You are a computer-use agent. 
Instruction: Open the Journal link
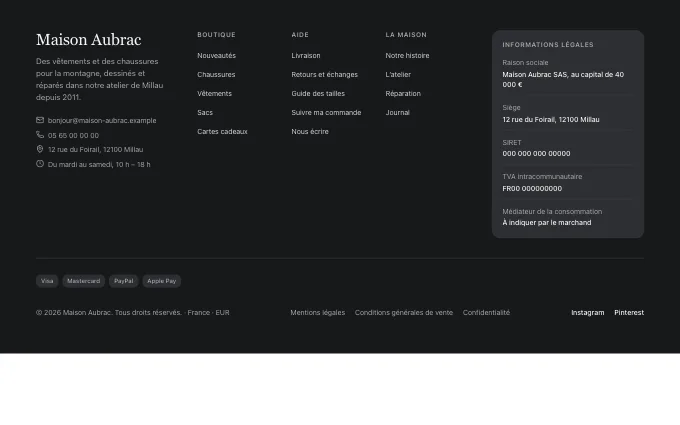point(397,113)
